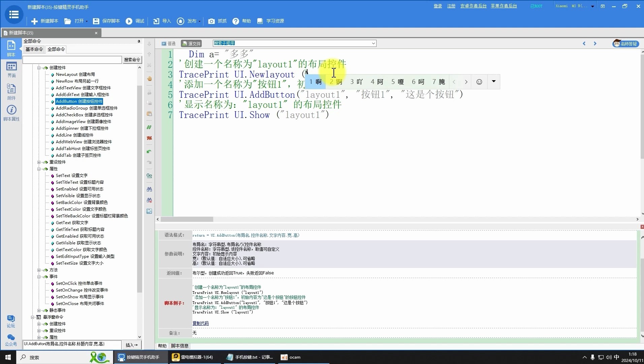Switch to 源文件 source view tab
The image size is (644, 364).
[191, 43]
